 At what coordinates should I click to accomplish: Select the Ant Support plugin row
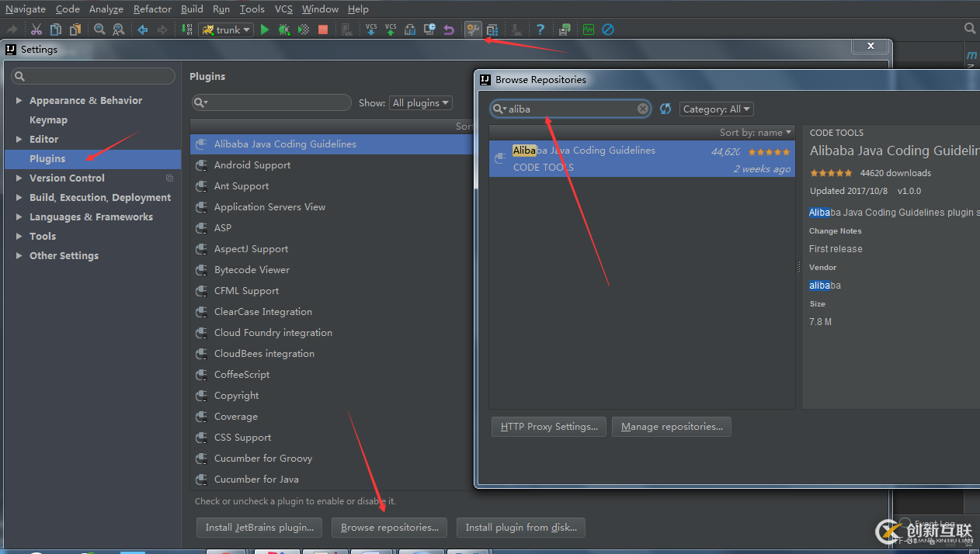(x=331, y=186)
